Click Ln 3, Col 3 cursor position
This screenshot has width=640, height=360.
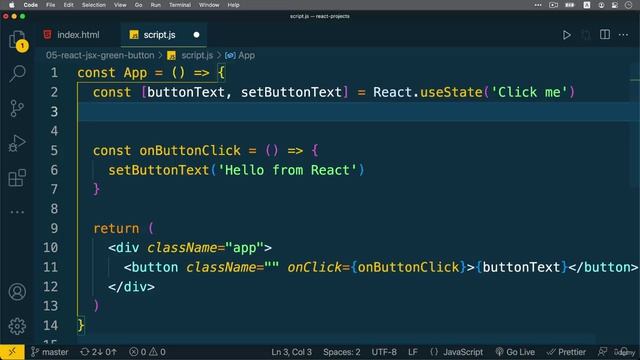(x=291, y=352)
